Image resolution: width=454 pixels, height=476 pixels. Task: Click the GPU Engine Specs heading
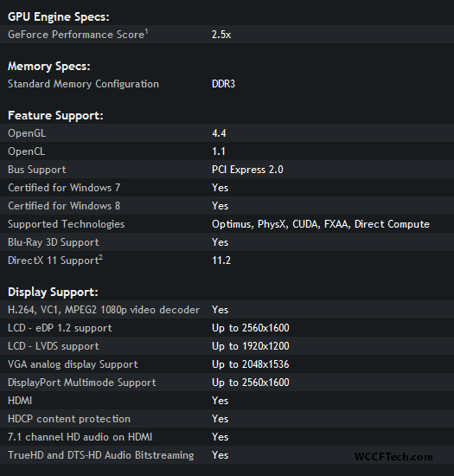click(58, 17)
